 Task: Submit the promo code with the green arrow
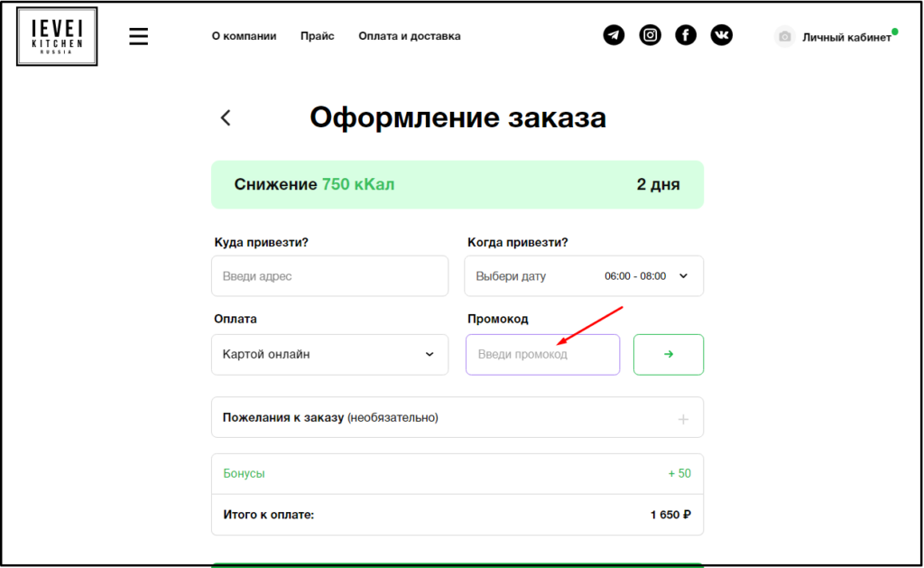pyautogui.click(x=668, y=354)
